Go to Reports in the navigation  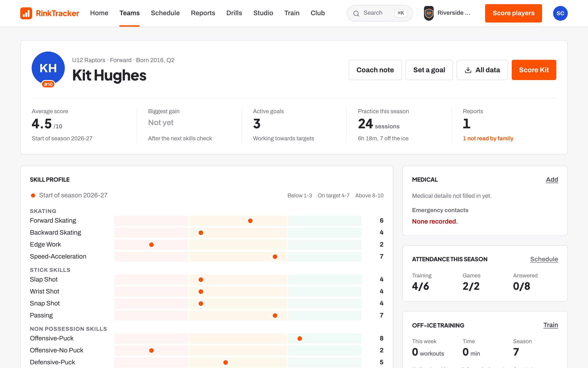203,13
